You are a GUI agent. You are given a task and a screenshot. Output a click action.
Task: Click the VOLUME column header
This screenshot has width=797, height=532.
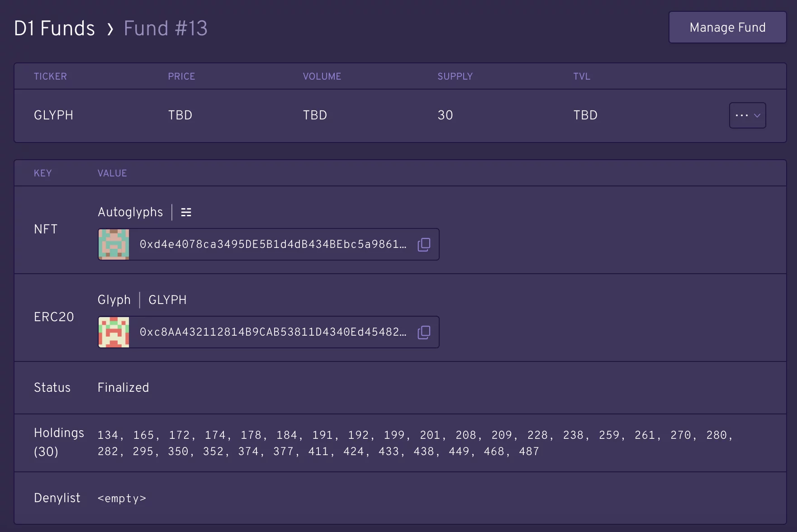tap(322, 76)
